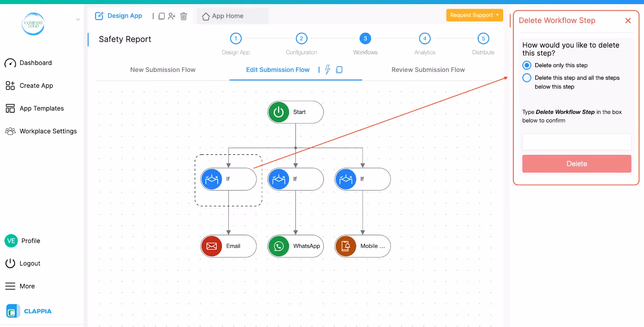
Task: Select the WhatsApp workflow node
Action: 295,246
